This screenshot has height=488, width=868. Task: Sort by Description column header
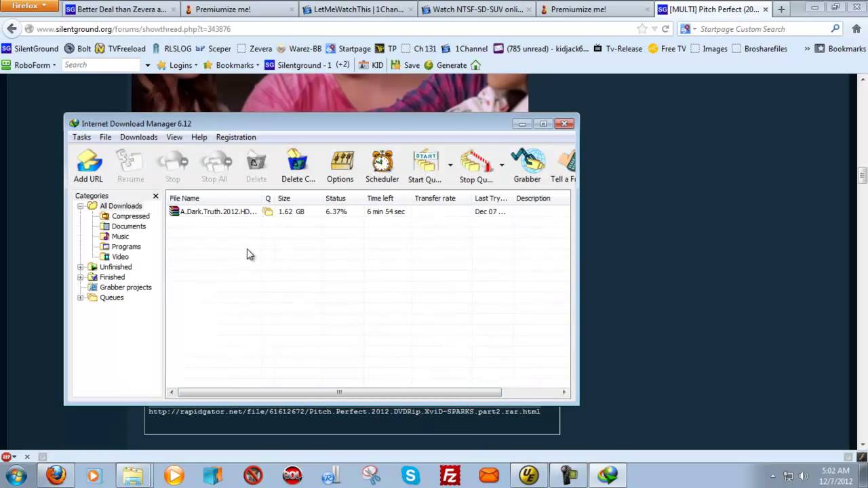tap(540, 199)
